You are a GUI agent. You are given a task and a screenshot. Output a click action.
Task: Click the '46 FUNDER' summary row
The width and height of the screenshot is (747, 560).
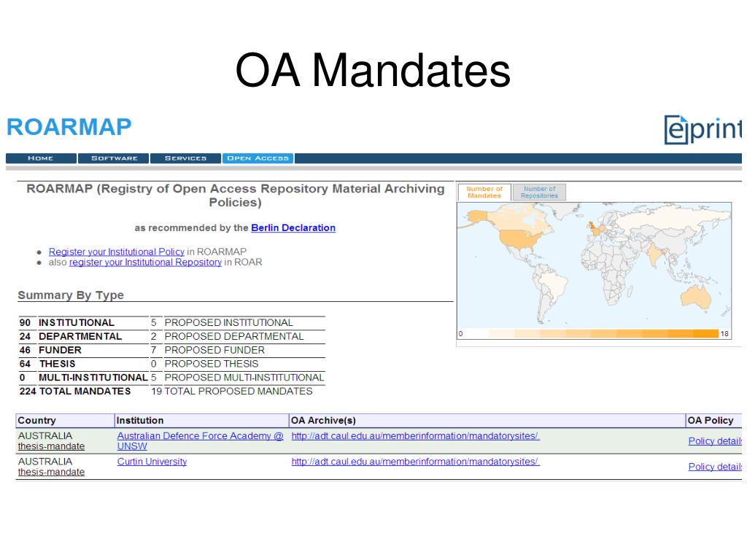coord(84,350)
